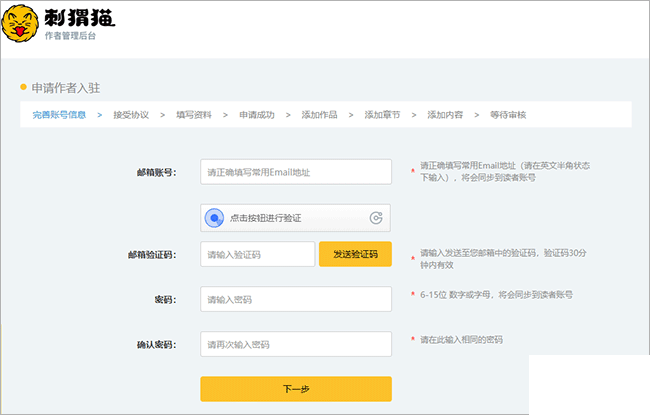This screenshot has height=415, width=650.
Task: Click the hint about 常用Email地址
Action: click(505, 172)
